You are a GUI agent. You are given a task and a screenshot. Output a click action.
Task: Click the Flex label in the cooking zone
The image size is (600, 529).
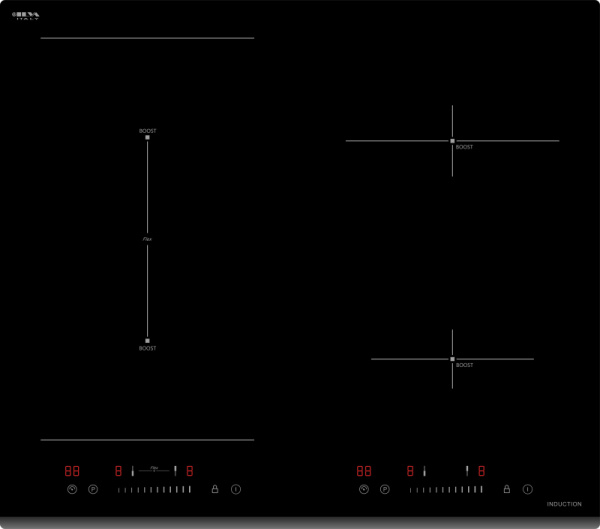pos(147,239)
